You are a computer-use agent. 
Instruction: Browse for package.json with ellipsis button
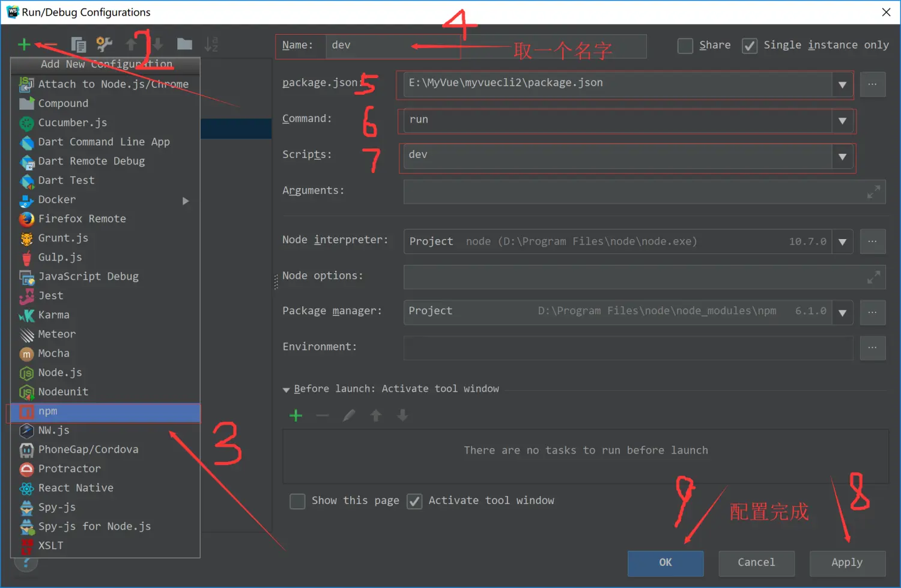coord(873,85)
